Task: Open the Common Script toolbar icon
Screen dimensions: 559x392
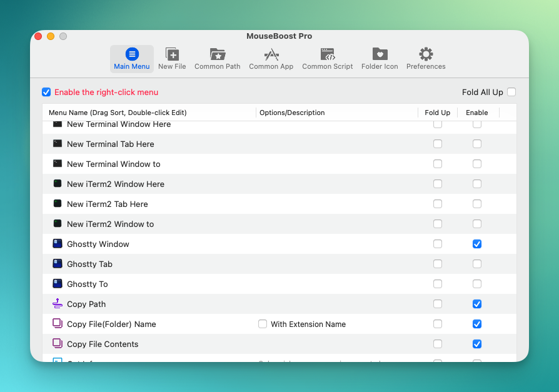Action: [x=328, y=54]
